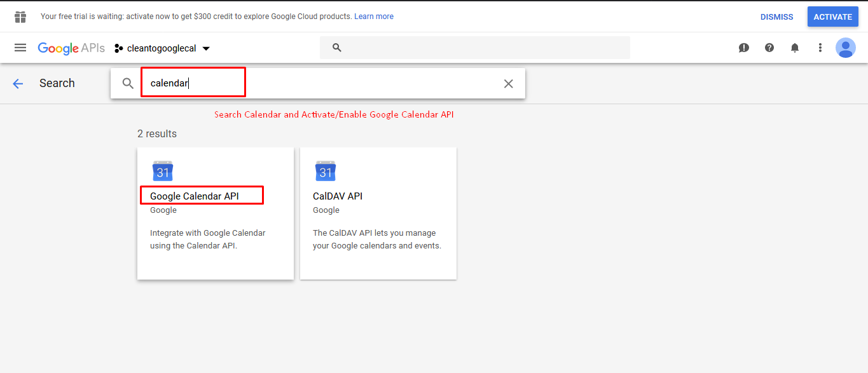This screenshot has height=373, width=868.
Task: Open the three-dot more options menu
Action: click(820, 48)
